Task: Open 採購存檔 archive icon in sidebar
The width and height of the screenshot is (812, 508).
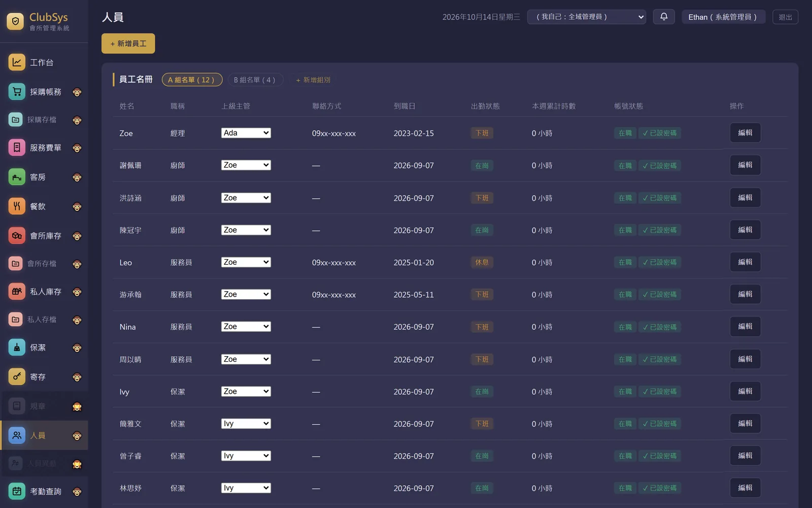Action: tap(16, 120)
